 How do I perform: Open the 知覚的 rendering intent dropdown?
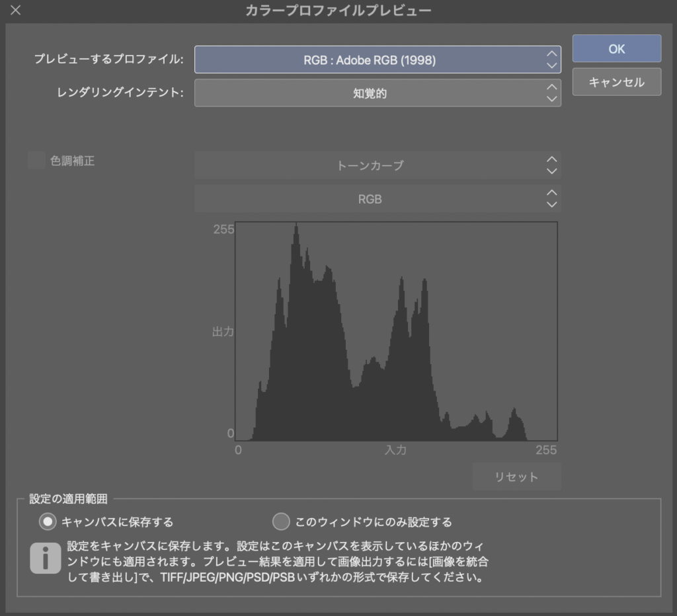pos(377,93)
